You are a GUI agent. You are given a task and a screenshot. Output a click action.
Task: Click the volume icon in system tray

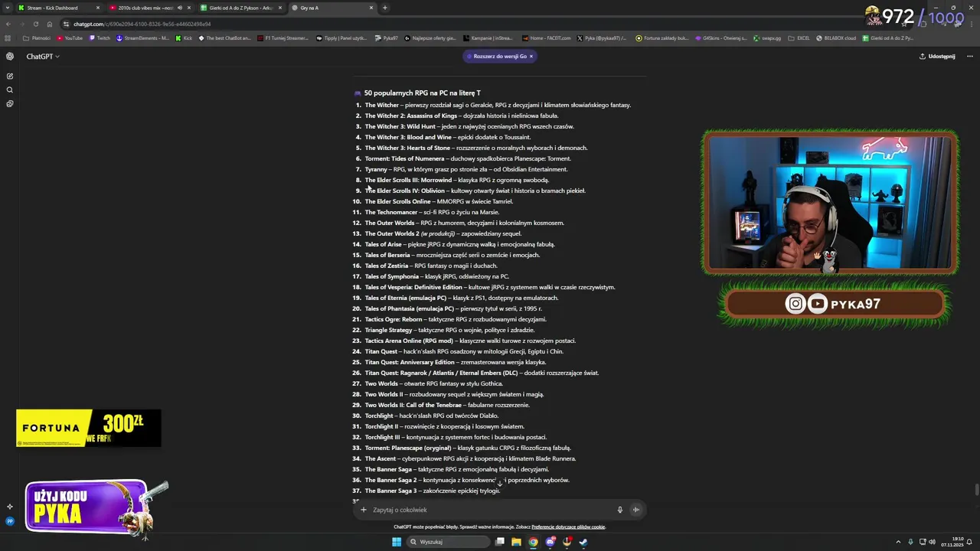coord(933,542)
